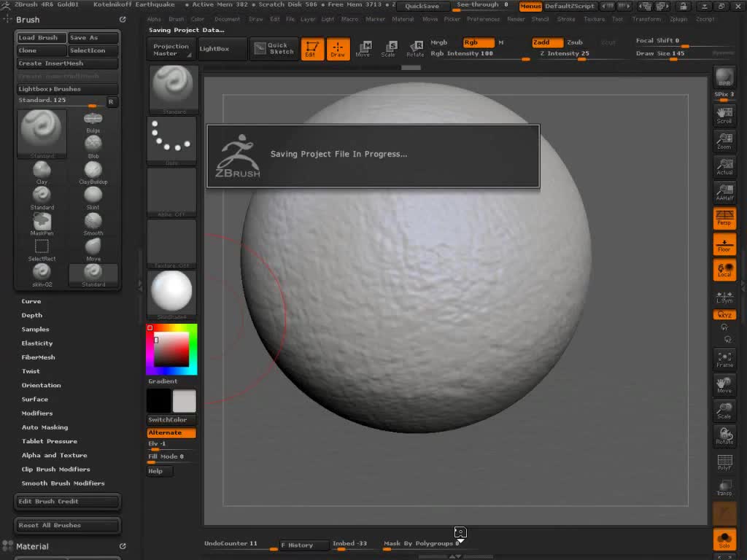Open the Material palette header

pyautogui.click(x=32, y=547)
